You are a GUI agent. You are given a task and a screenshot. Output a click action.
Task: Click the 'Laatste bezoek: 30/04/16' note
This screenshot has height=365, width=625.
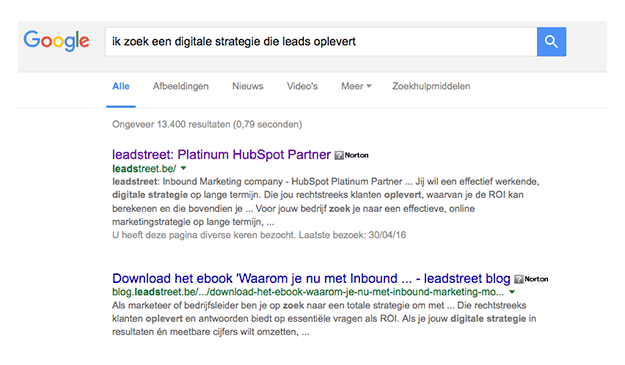click(352, 235)
